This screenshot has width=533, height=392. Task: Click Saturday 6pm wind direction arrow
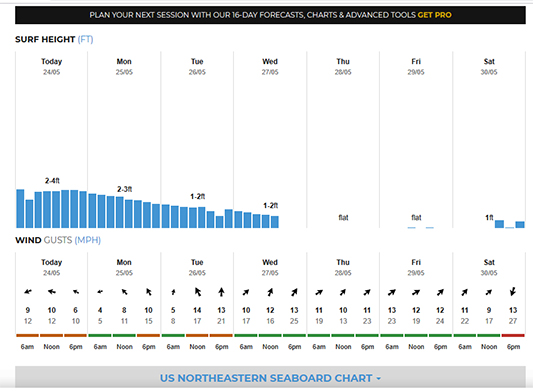point(513,292)
